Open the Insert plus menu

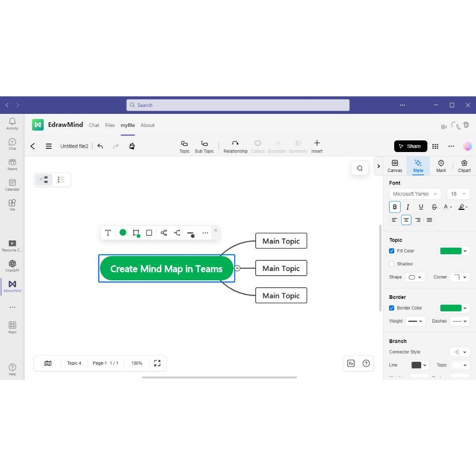(x=317, y=146)
